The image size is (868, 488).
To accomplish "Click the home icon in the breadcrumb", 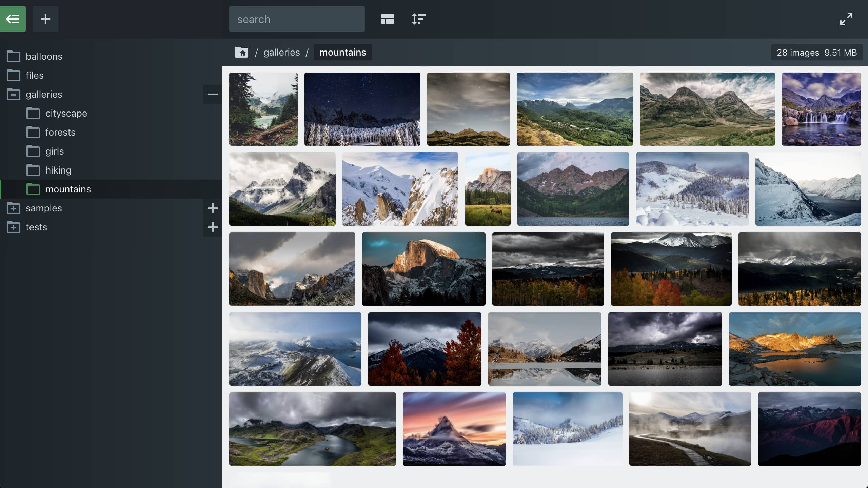I will tap(241, 52).
